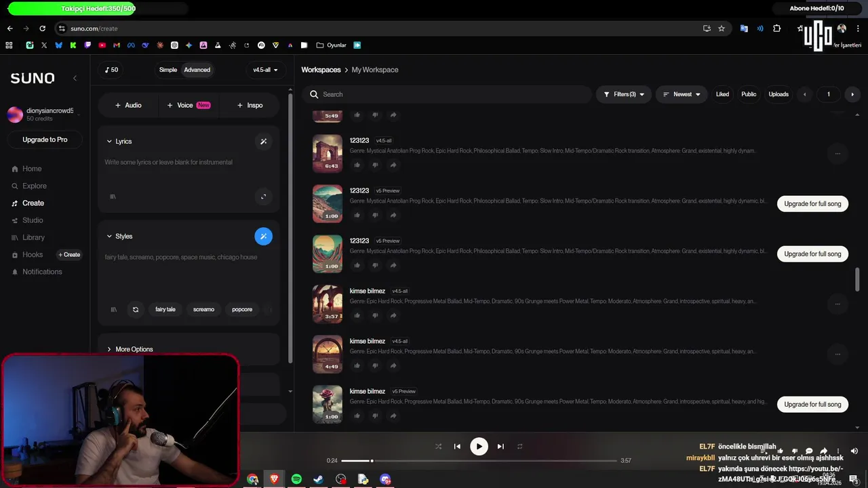Share the kimse bilmez 4:49 song

pos(393,366)
